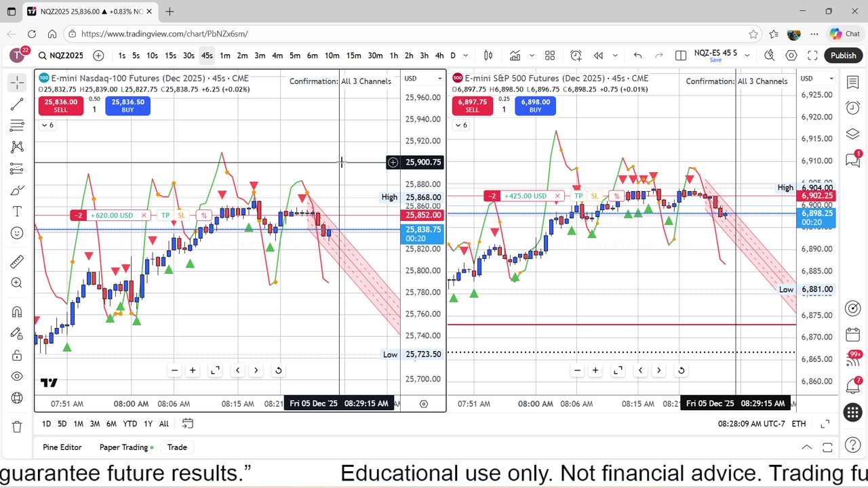Select the trend line drawing tool
Viewport: 868px width, 488px height.
coord(18,104)
